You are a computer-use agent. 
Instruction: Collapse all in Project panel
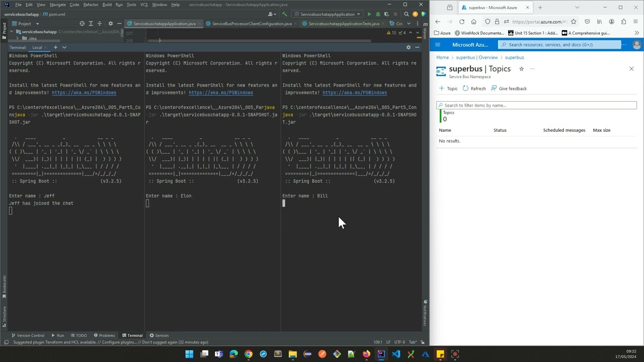(x=100, y=24)
